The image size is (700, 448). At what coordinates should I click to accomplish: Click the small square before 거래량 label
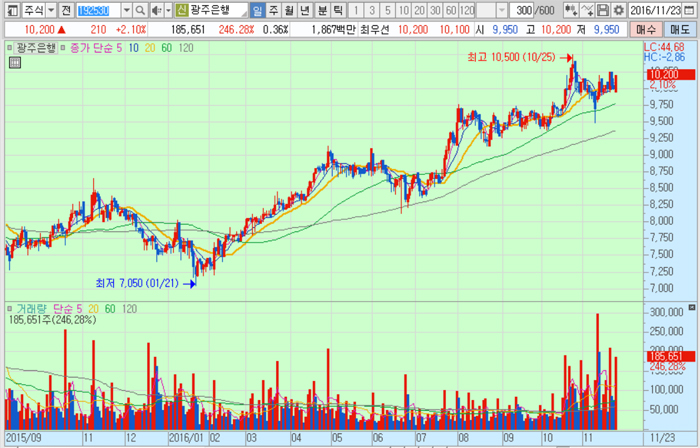coord(9,308)
